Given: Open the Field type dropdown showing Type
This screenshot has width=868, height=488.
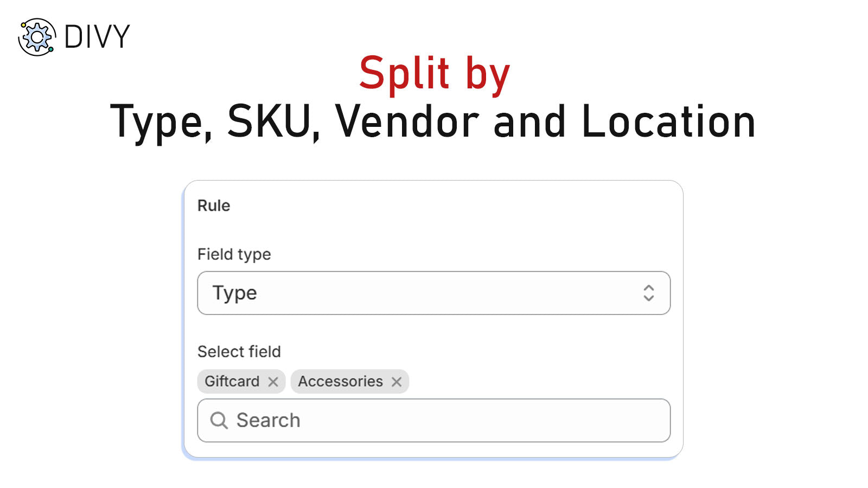Looking at the screenshot, I should pyautogui.click(x=434, y=293).
